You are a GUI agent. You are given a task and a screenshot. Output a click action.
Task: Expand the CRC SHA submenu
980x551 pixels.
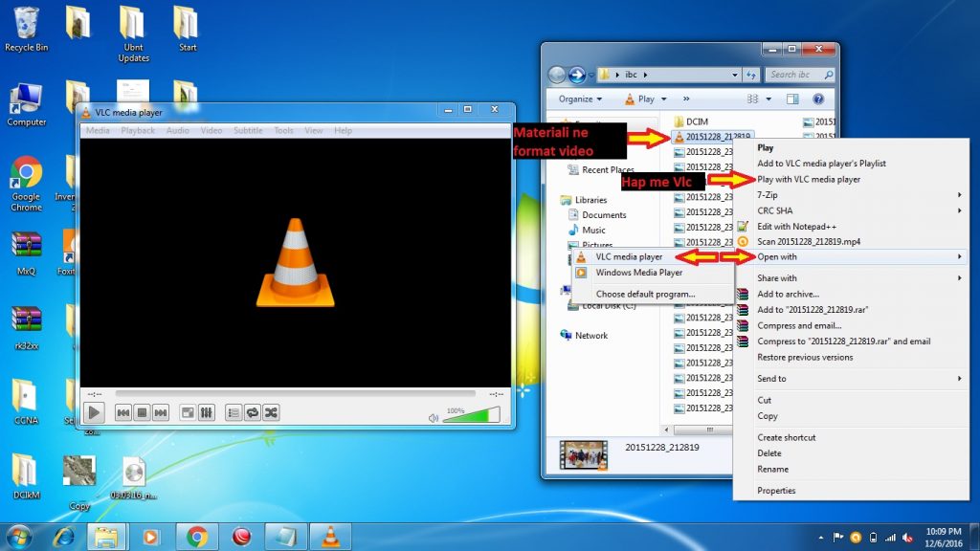click(x=851, y=210)
